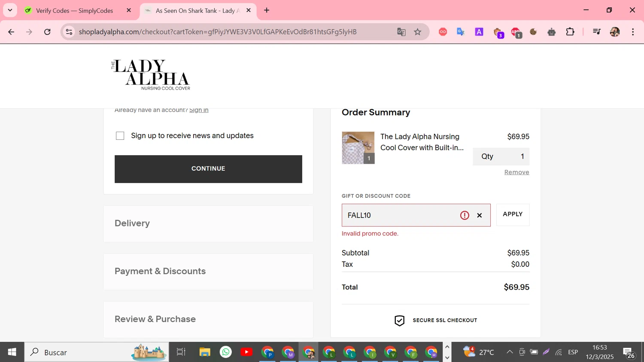Image resolution: width=644 pixels, height=362 pixels.
Task: Open the ABP ad blocker extension
Action: pos(516,33)
